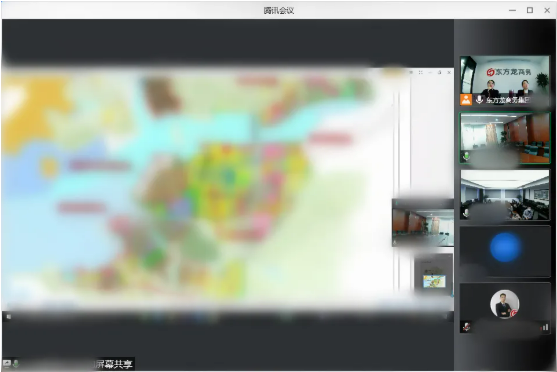The width and height of the screenshot is (557, 372).
Task: Select the green-bordered conference room video tile
Action: click(x=505, y=138)
